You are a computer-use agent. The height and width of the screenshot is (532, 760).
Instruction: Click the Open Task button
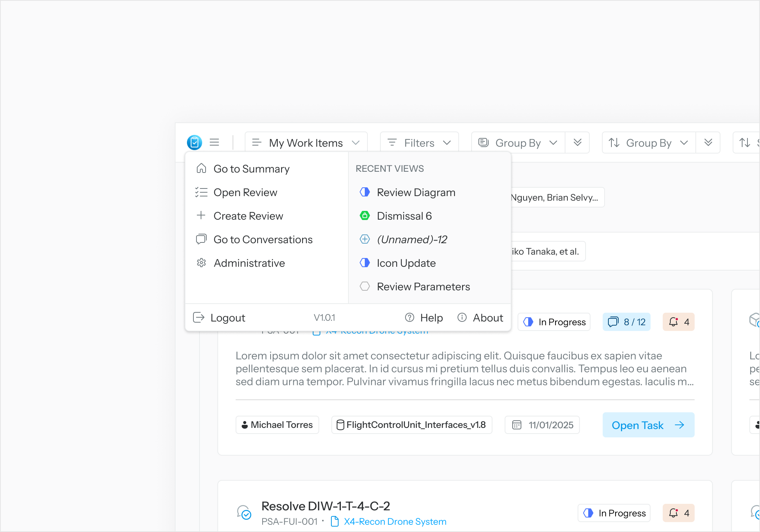point(648,425)
